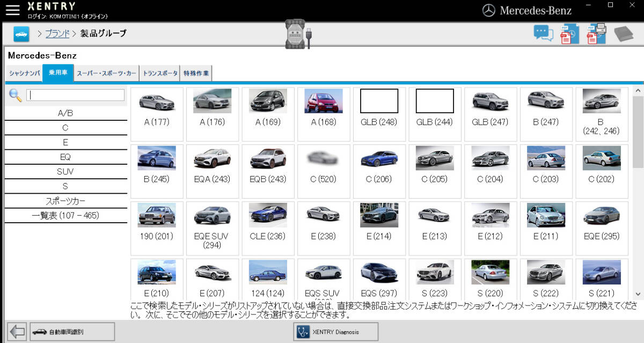This screenshot has height=343, width=644.
Task: Click the PDF document icon without printer
Action: click(569, 34)
